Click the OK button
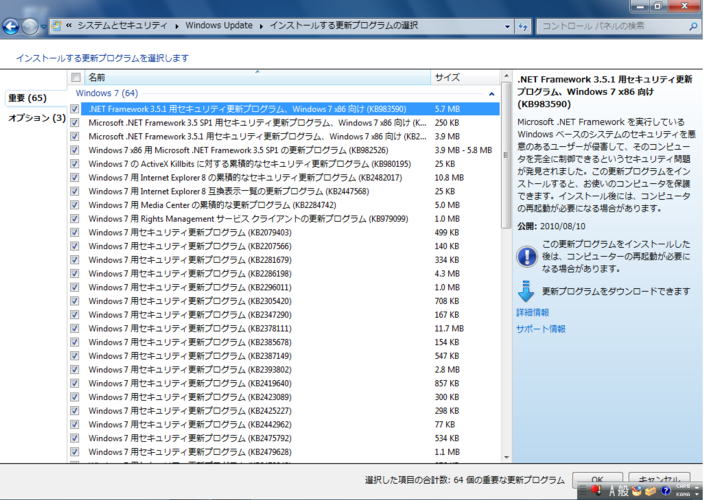 pos(597,479)
